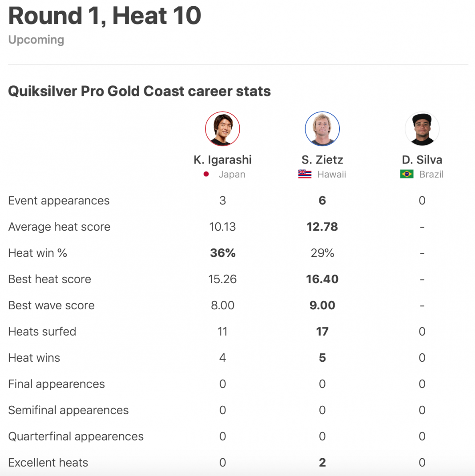Click Zietz's best heat score 16.40
Screen dimensions: 475x476
[322, 279]
